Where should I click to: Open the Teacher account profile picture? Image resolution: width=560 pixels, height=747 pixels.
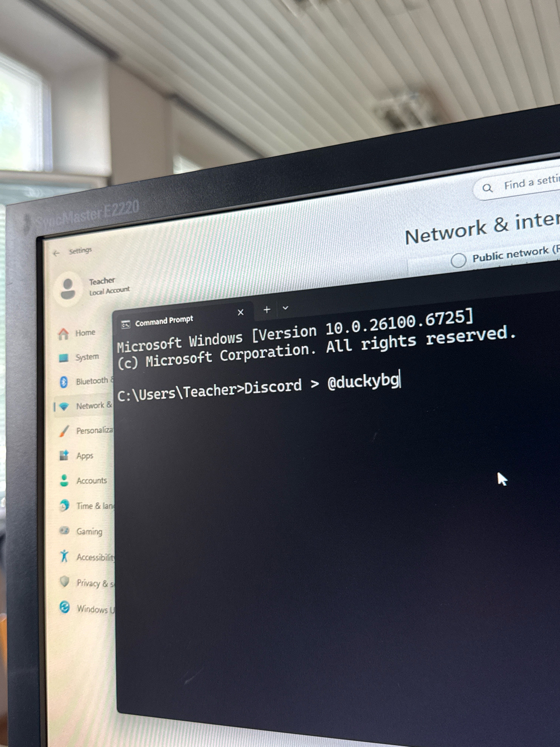(68, 289)
